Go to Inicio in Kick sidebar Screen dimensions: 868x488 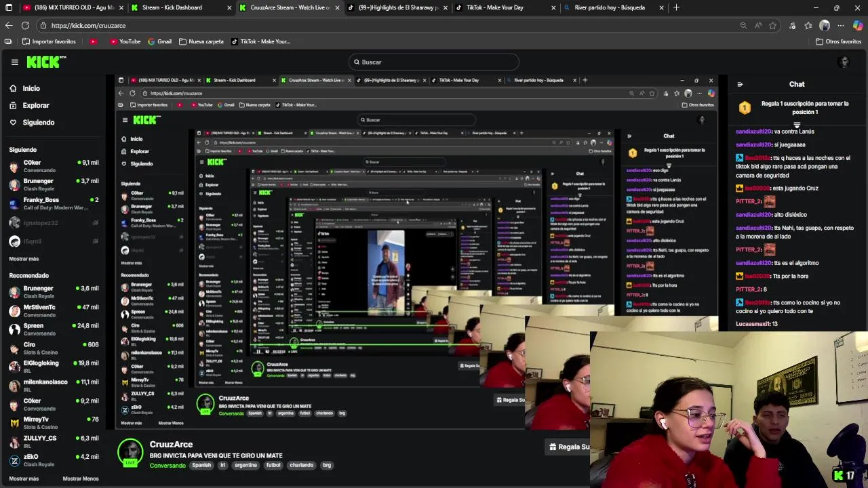coord(31,88)
